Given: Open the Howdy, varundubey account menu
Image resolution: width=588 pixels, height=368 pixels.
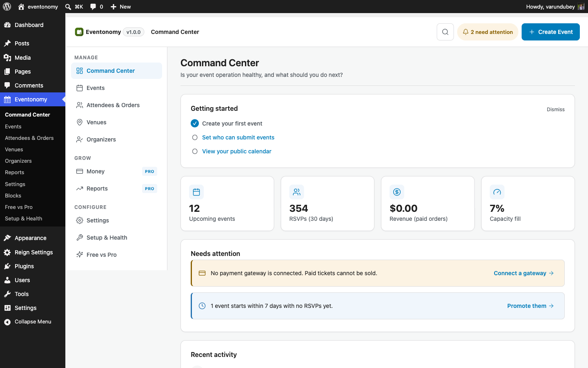Looking at the screenshot, I should coord(555,7).
